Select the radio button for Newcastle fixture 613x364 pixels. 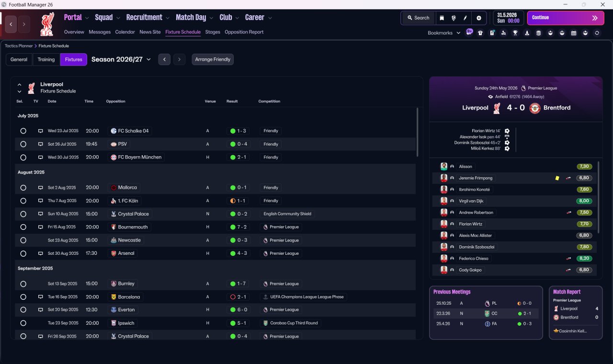point(23,240)
